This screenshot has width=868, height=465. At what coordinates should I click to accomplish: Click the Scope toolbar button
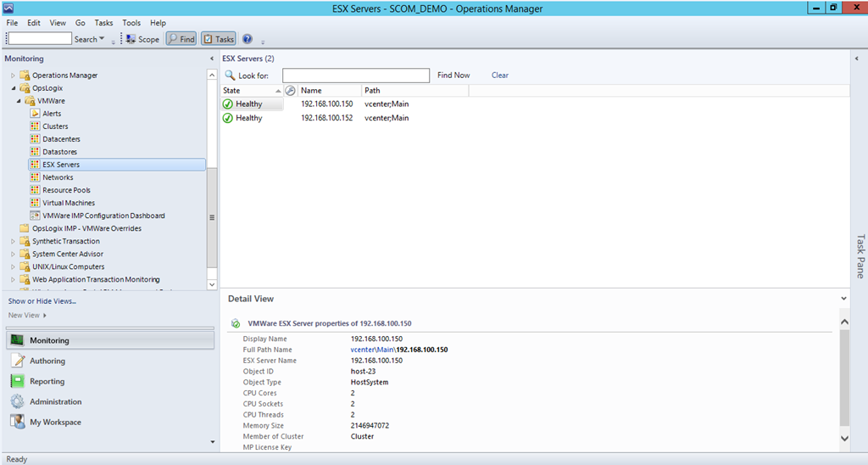142,39
